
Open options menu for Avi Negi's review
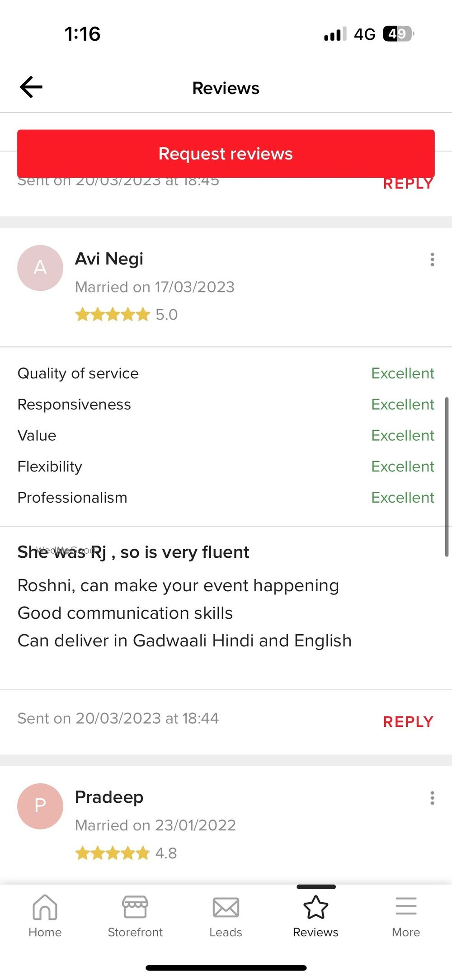click(x=432, y=259)
